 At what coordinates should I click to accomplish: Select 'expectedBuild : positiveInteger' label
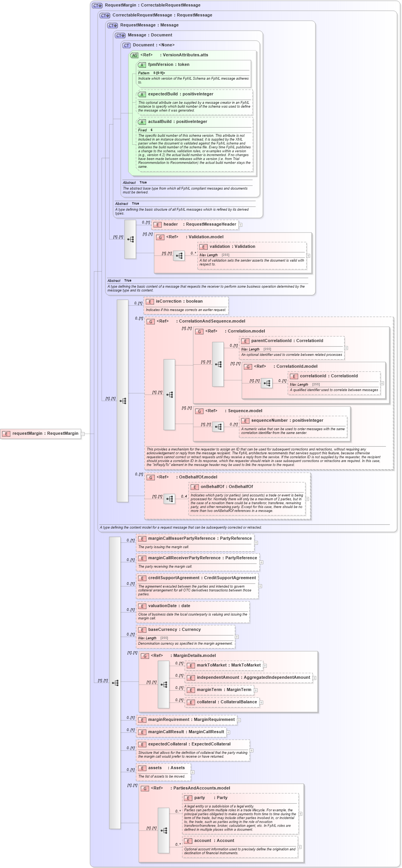(x=181, y=94)
